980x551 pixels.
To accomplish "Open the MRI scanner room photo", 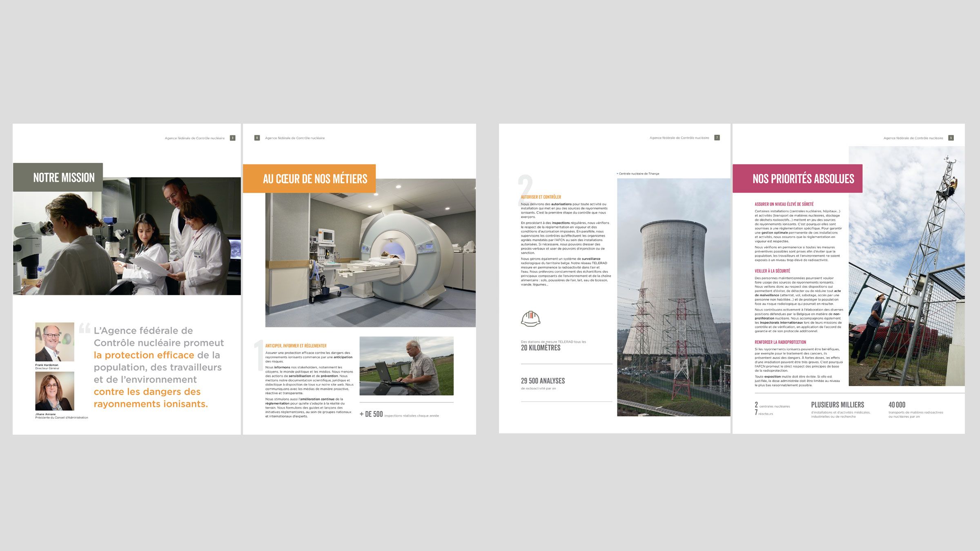I will [370, 253].
